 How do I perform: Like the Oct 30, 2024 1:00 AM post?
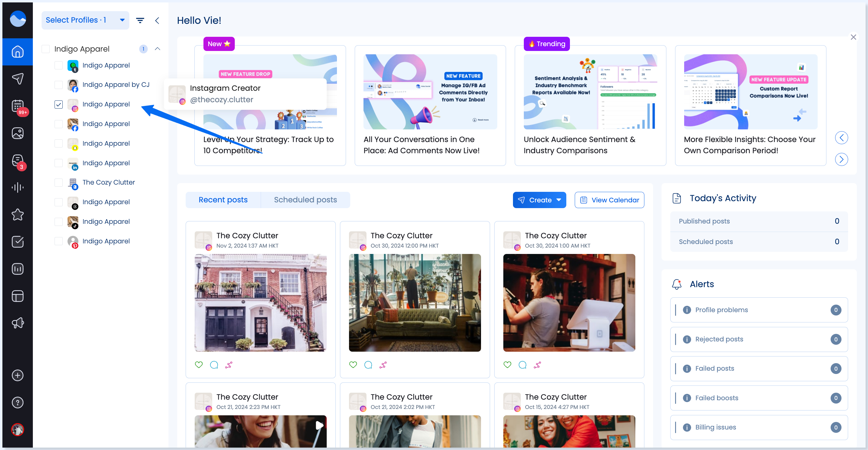point(508,365)
